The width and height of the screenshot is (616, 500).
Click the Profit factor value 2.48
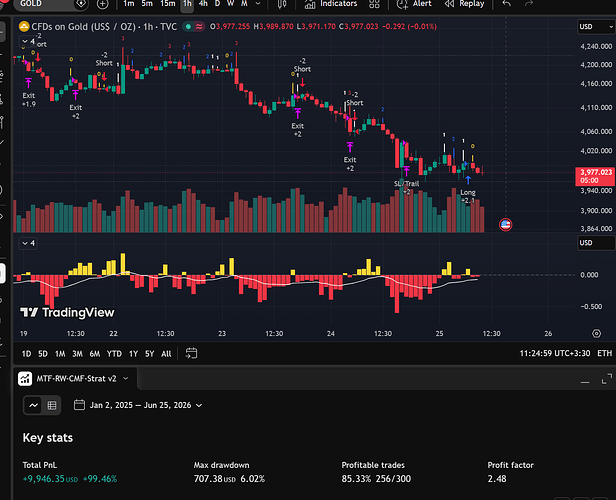click(x=497, y=479)
